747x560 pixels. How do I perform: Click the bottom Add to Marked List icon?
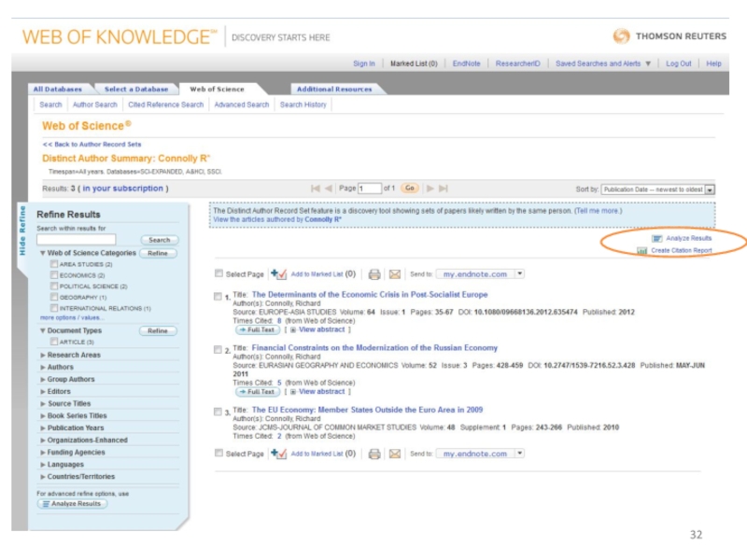tap(278, 454)
